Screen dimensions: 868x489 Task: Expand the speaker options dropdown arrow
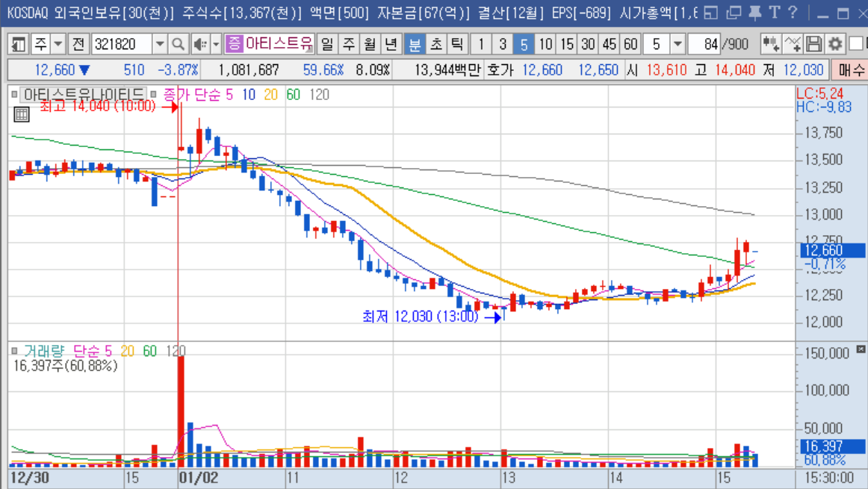216,44
